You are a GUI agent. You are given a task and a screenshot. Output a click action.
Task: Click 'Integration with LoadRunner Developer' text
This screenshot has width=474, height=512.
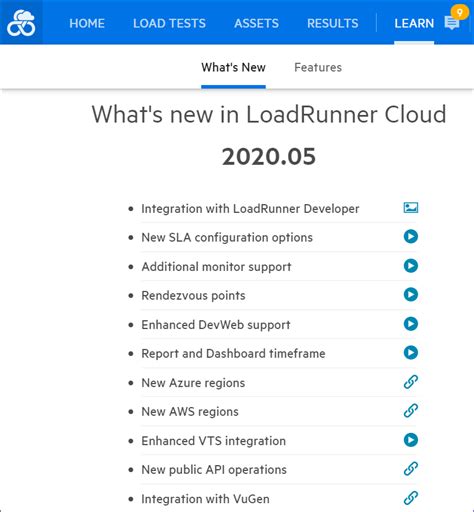(x=250, y=209)
